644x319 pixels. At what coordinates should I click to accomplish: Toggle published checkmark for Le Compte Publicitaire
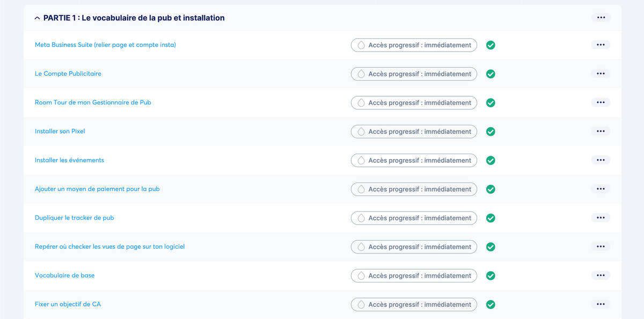(491, 74)
